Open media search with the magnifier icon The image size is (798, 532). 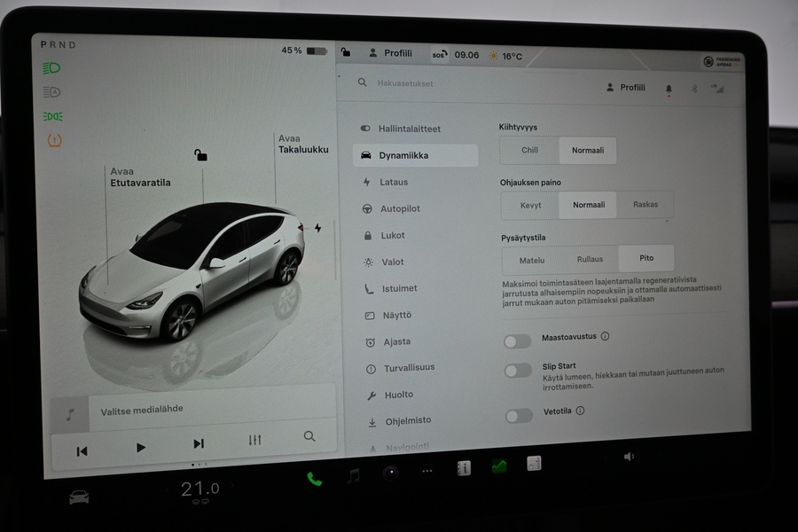[309, 437]
